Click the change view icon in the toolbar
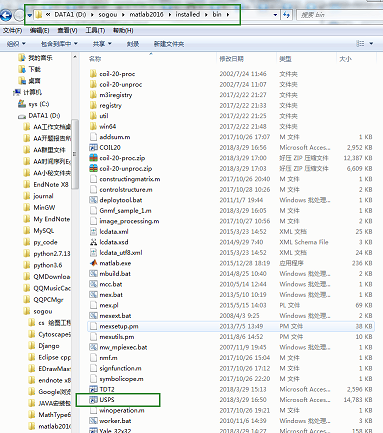This screenshot has height=433, width=383. 360,43
